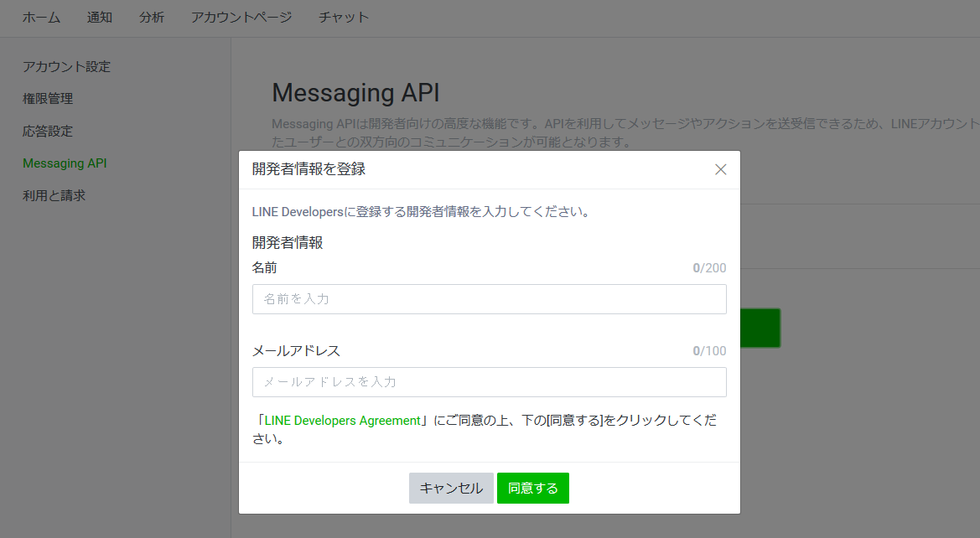Viewport: 980px width, 538px height.
Task: Open the ホーム tab
Action: 41,18
